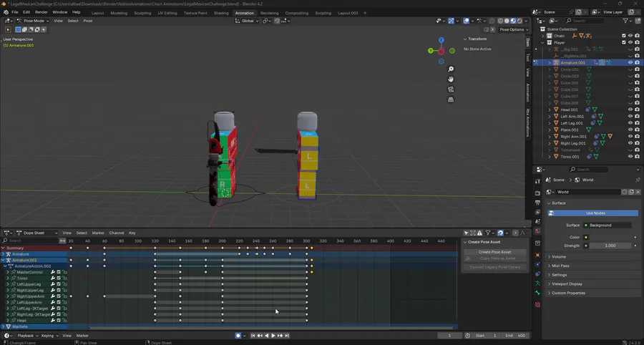Collapse the Surface panel
The width and height of the screenshot is (644, 345).
[x=558, y=203]
